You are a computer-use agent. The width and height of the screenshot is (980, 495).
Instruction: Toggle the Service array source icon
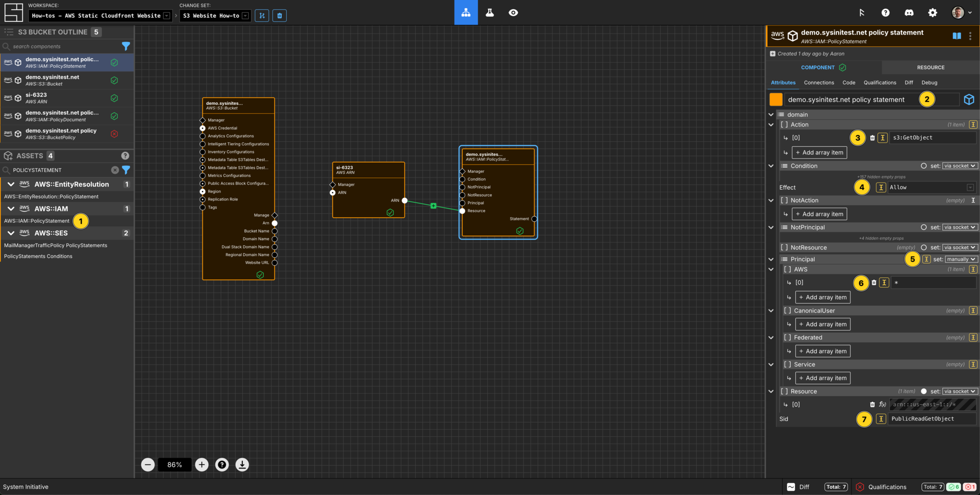pos(973,364)
